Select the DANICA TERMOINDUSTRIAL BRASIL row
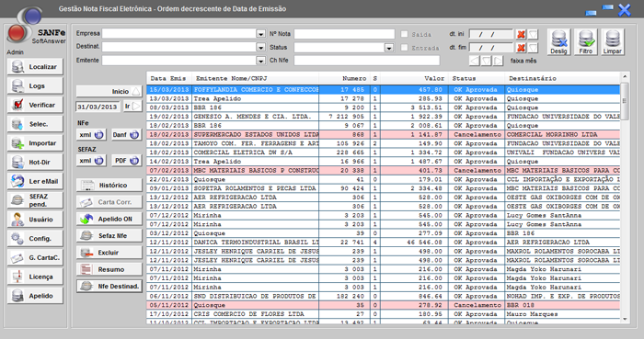 coord(384,243)
